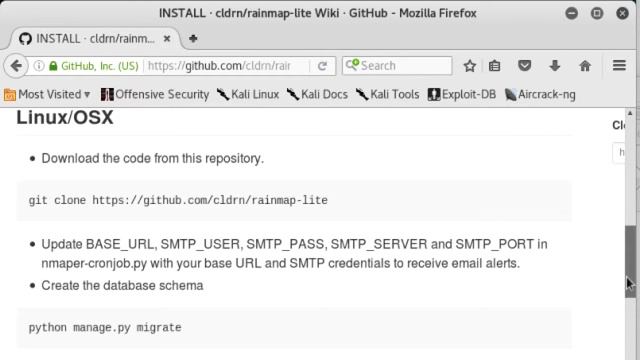The width and height of the screenshot is (640, 360).
Task: Click 'Download the code from this repository' text
Action: tap(153, 158)
